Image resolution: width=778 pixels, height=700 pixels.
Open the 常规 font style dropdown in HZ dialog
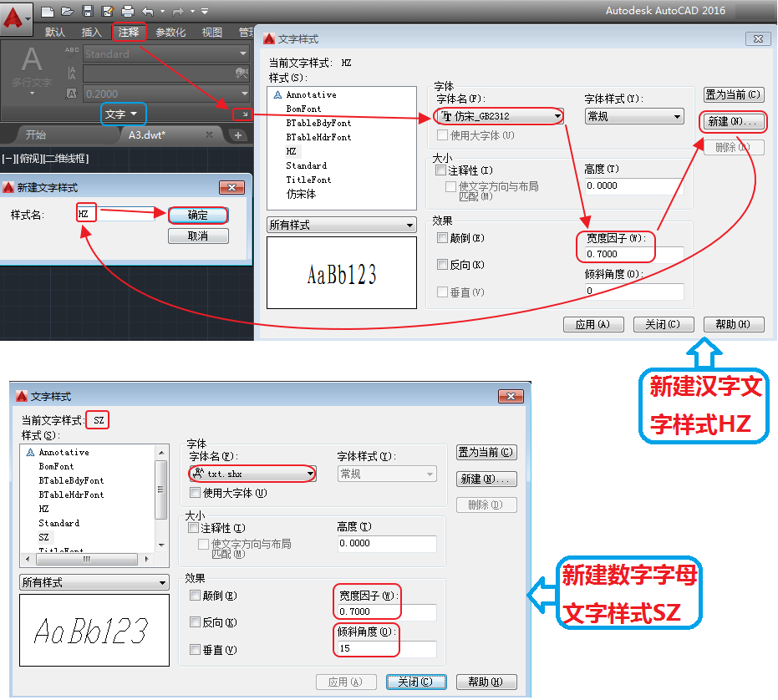634,116
